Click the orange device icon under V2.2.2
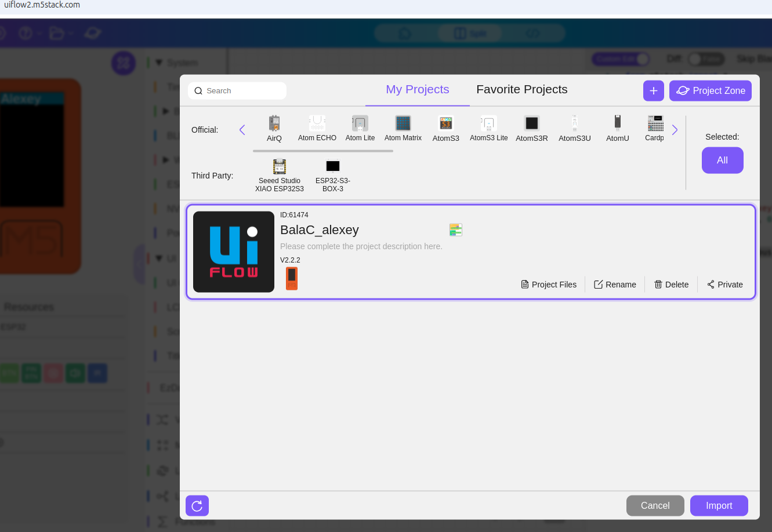 [292, 278]
